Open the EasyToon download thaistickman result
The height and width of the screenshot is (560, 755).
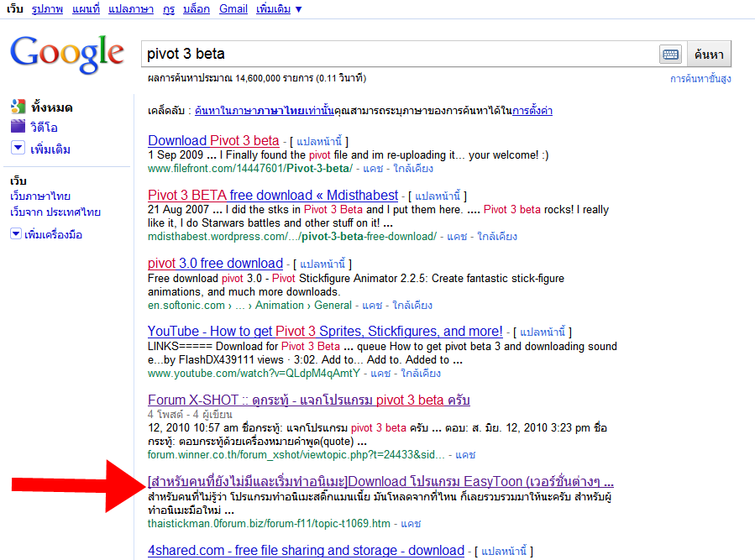tap(380, 482)
